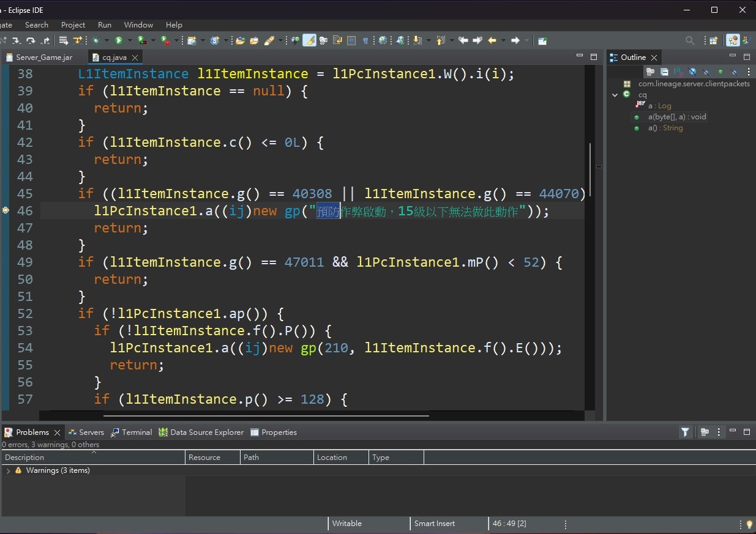Collapse the cq class in Outline

(x=615, y=95)
